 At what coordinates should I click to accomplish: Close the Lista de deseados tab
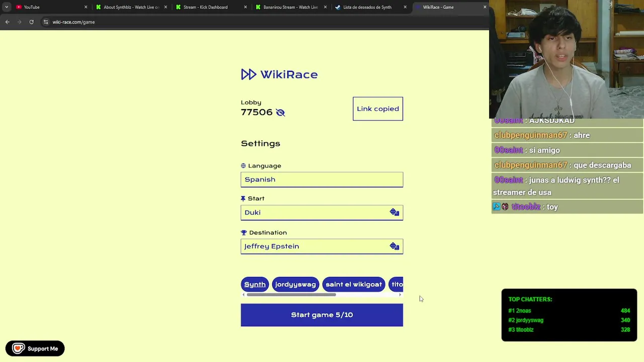pos(405,7)
